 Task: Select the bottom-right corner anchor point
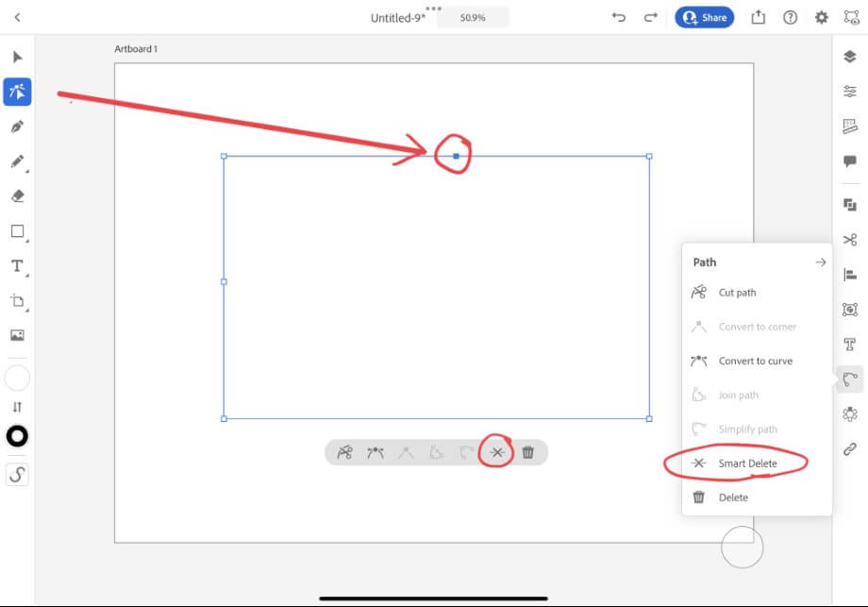[x=649, y=419]
